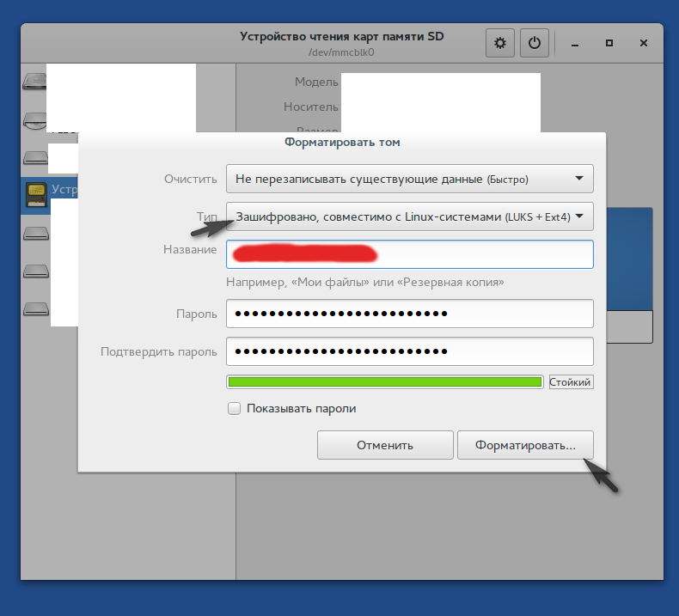Click the volume Name input field
The image size is (679, 616).
(x=410, y=254)
